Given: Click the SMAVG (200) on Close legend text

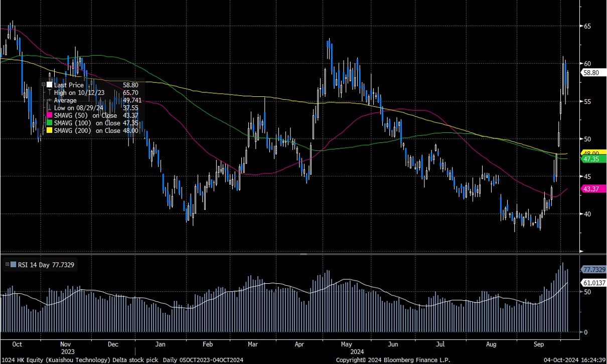Looking at the screenshot, I should [88, 131].
